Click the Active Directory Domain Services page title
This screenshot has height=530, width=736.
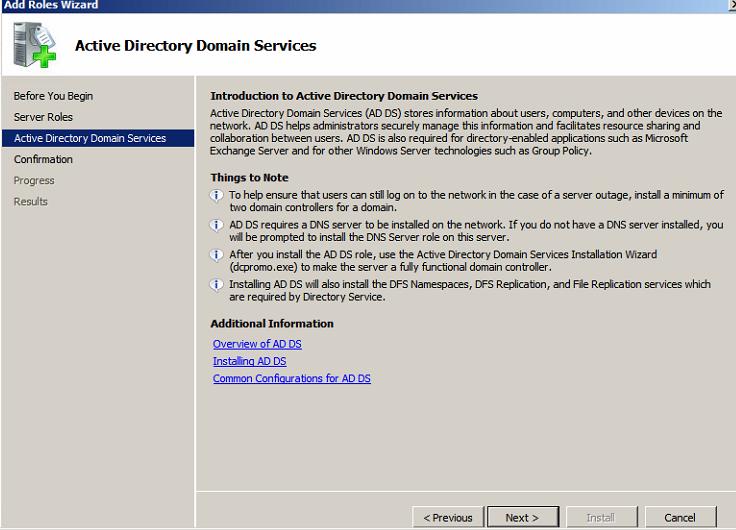point(195,46)
